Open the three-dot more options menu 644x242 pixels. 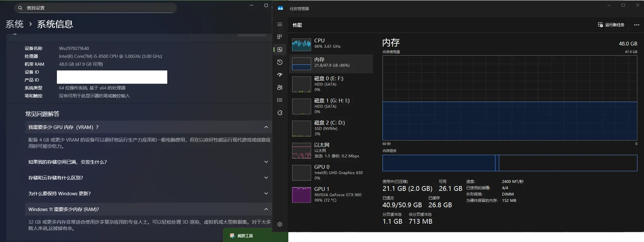point(636,25)
